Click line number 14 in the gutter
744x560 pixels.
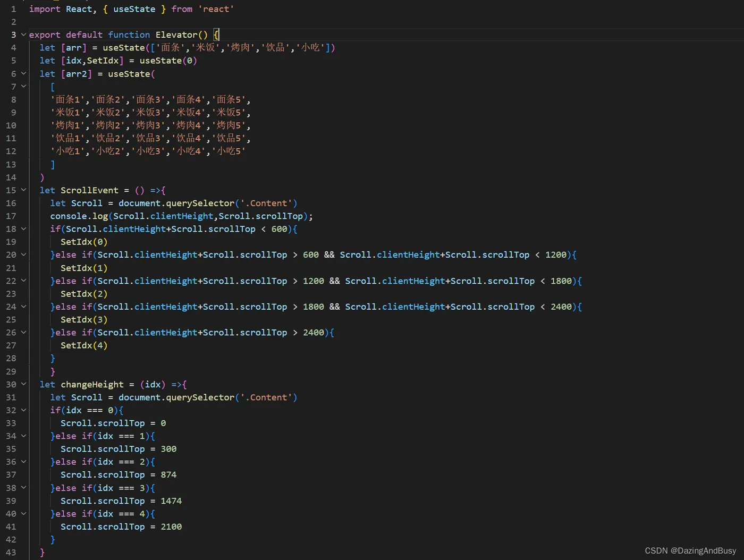(x=11, y=177)
